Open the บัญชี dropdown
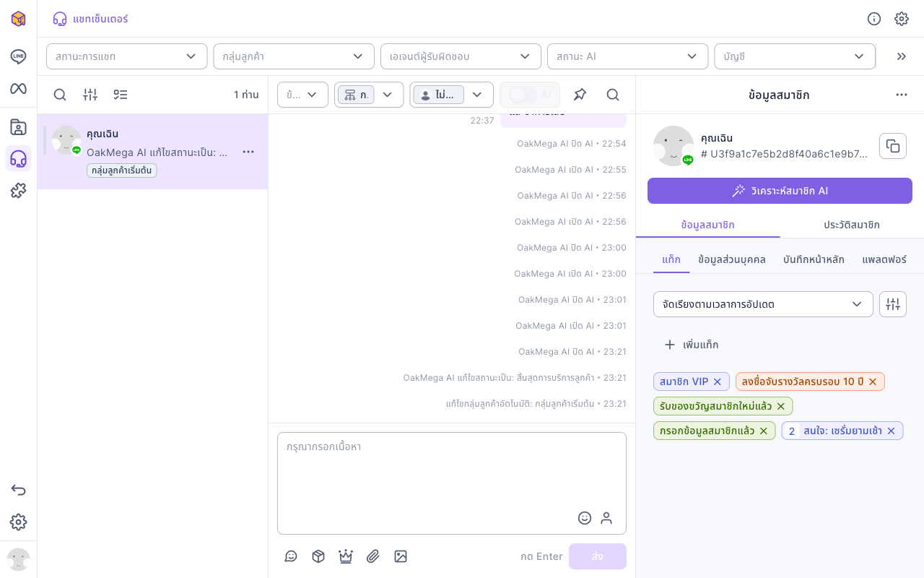The image size is (924, 578). [x=795, y=56]
